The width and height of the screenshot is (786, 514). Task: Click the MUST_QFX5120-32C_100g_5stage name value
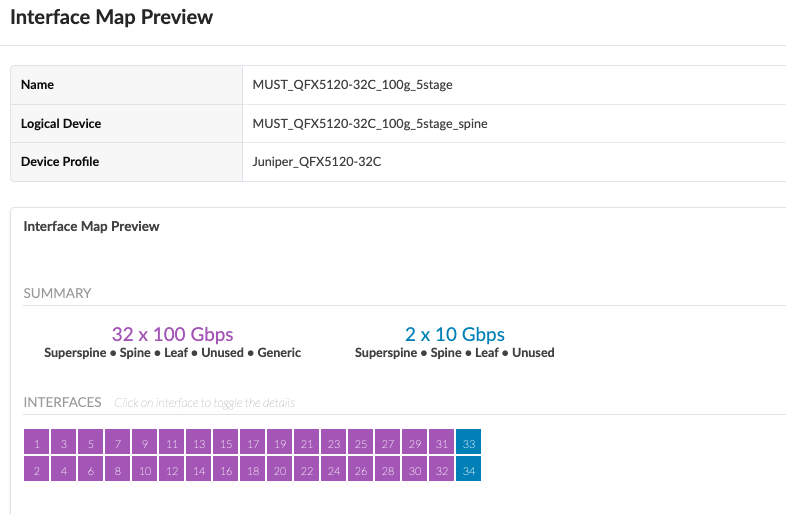352,85
